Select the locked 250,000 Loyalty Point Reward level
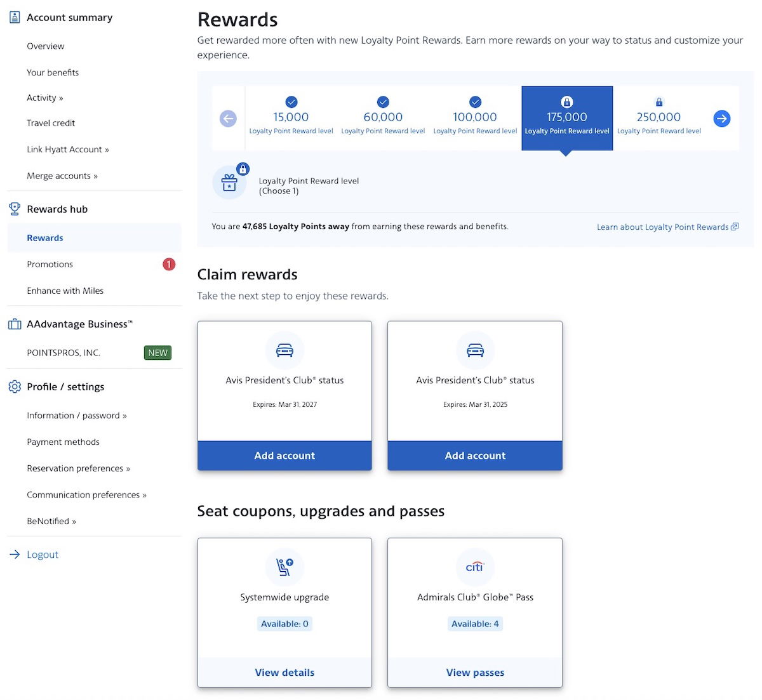Screen dimensions: 762x700 [658, 118]
